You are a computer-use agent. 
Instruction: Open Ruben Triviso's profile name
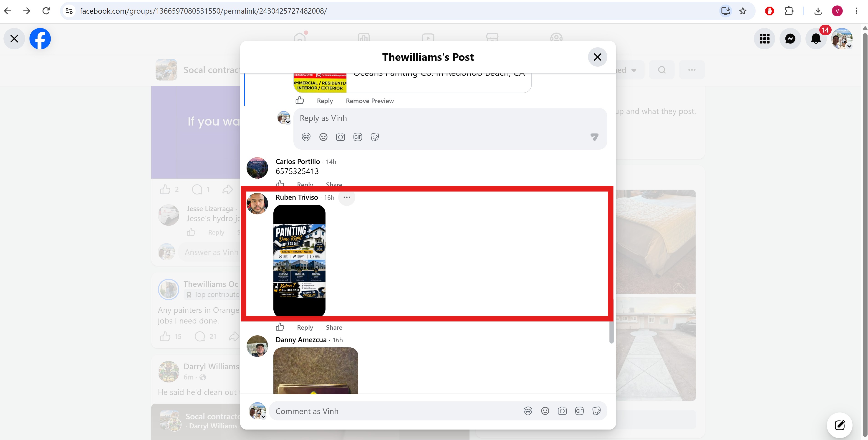[297, 197]
